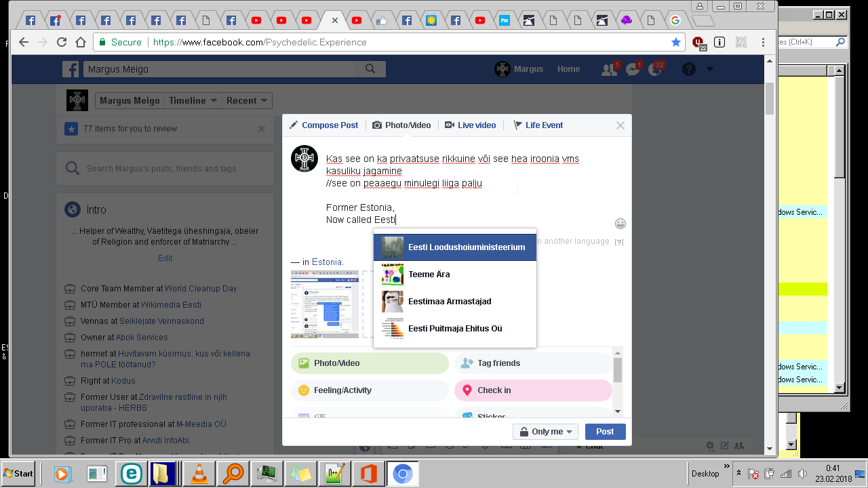Screen dimensions: 868x488
Task: Click the Home link in Facebook header
Action: 568,69
